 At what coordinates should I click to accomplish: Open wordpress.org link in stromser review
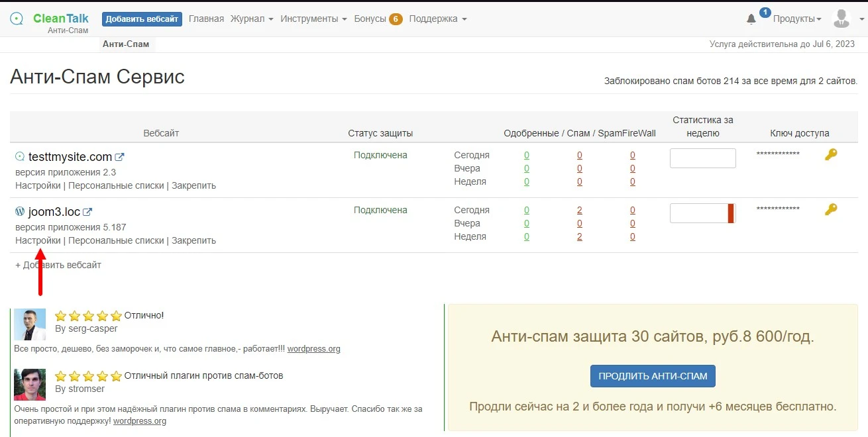point(140,420)
